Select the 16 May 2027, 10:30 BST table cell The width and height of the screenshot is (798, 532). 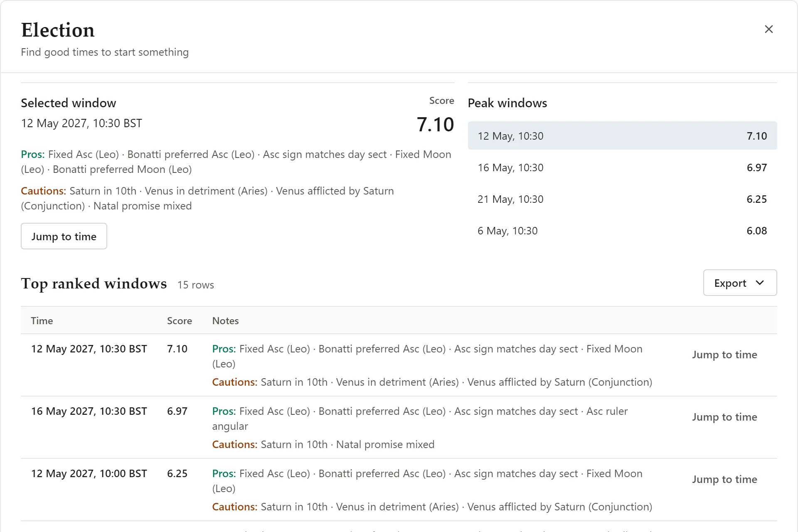coord(89,411)
